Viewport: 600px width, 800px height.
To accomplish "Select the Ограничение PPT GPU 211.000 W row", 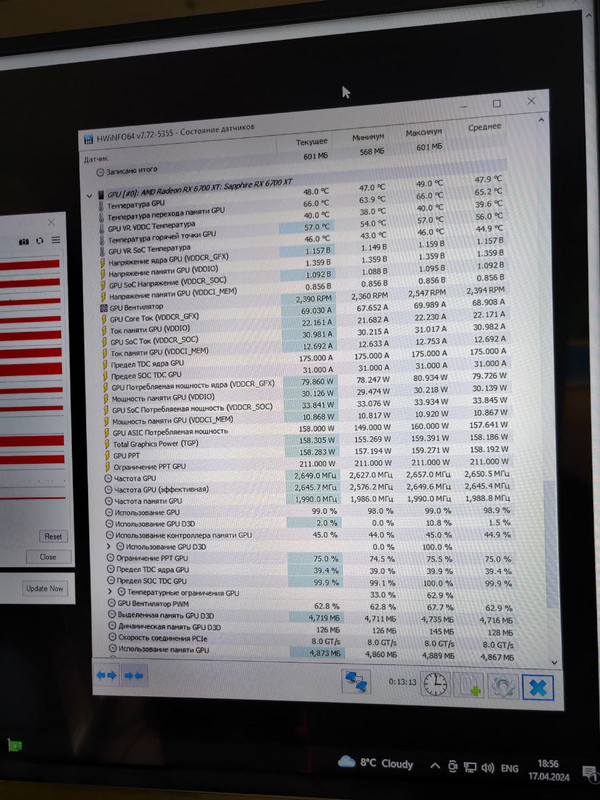I will tap(305, 464).
